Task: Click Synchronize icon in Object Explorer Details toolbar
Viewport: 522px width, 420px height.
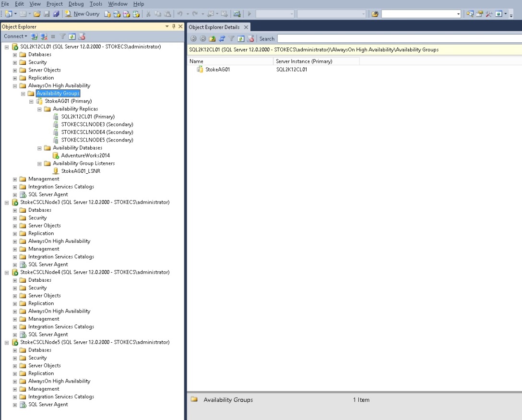Action: [x=222, y=39]
